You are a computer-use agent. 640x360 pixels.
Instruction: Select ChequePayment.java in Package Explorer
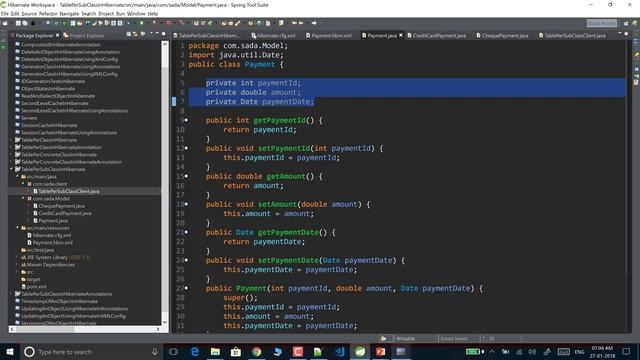pos(62,206)
